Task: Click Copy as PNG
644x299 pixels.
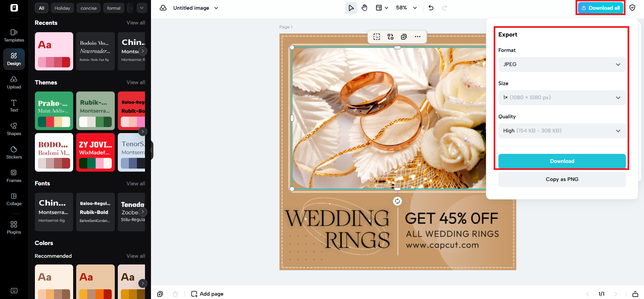Action: (x=562, y=179)
